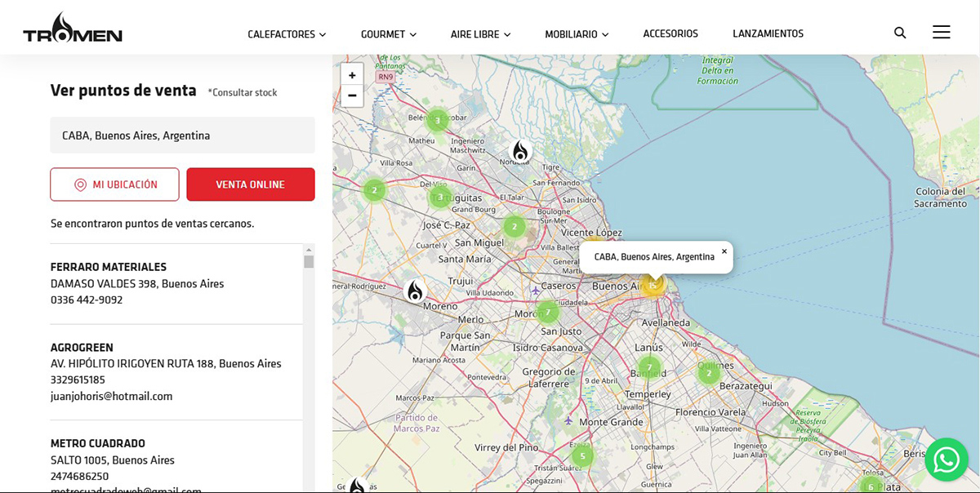
Task: Expand the Calefactores dropdown menu
Action: tap(287, 34)
